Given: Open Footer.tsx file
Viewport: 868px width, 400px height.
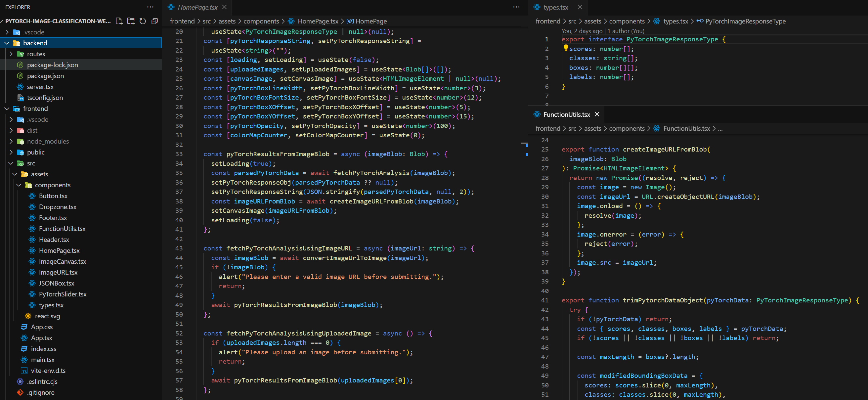Looking at the screenshot, I should pos(81,218).
